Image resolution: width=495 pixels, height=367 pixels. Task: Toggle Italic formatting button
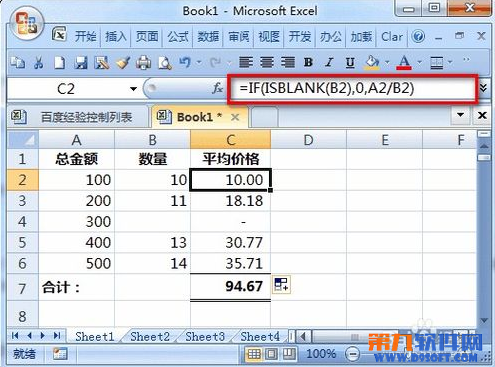[x=329, y=62]
